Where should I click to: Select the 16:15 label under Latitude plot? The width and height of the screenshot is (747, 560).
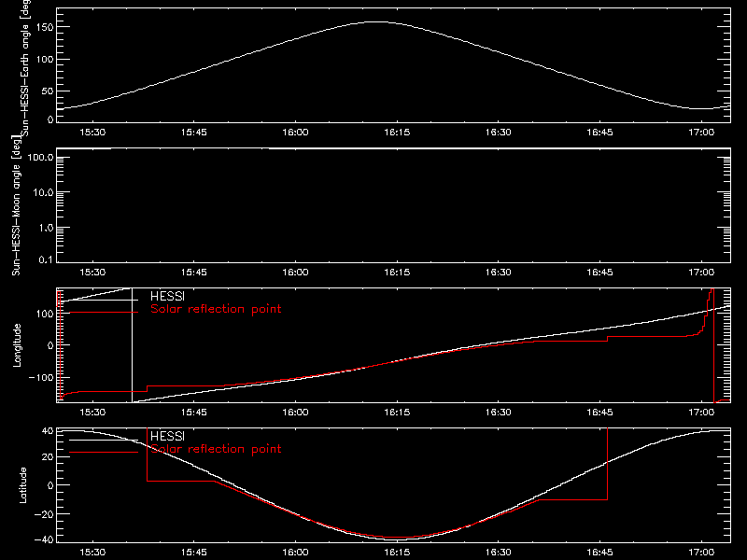[397, 552]
